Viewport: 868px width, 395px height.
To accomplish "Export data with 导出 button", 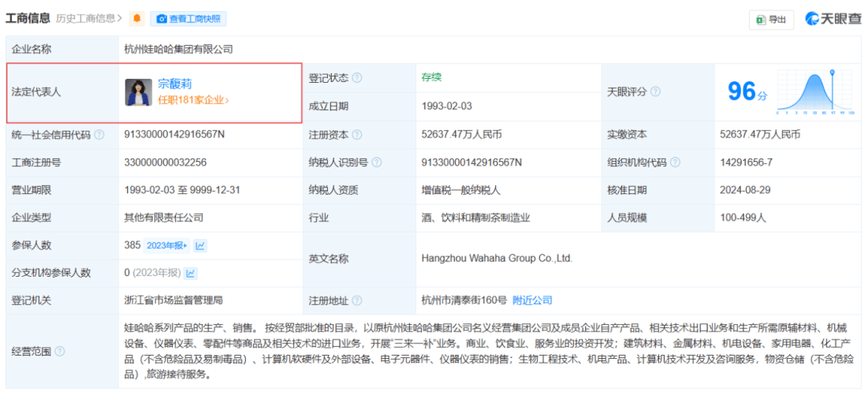I will (x=771, y=19).
